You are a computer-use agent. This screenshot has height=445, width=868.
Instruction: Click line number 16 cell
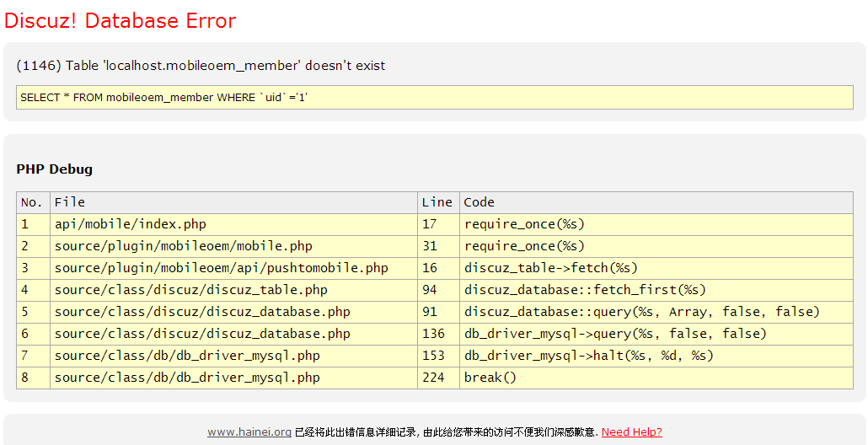click(x=438, y=269)
